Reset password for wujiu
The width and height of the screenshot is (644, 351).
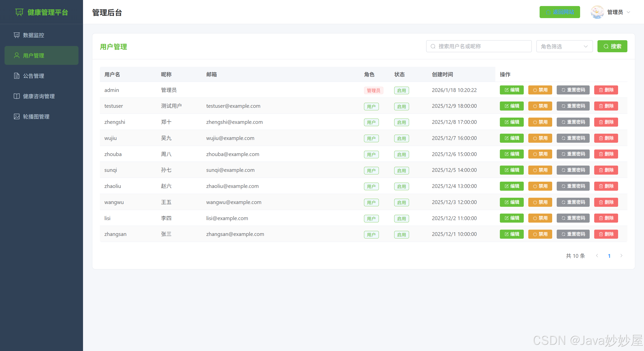tap(573, 138)
